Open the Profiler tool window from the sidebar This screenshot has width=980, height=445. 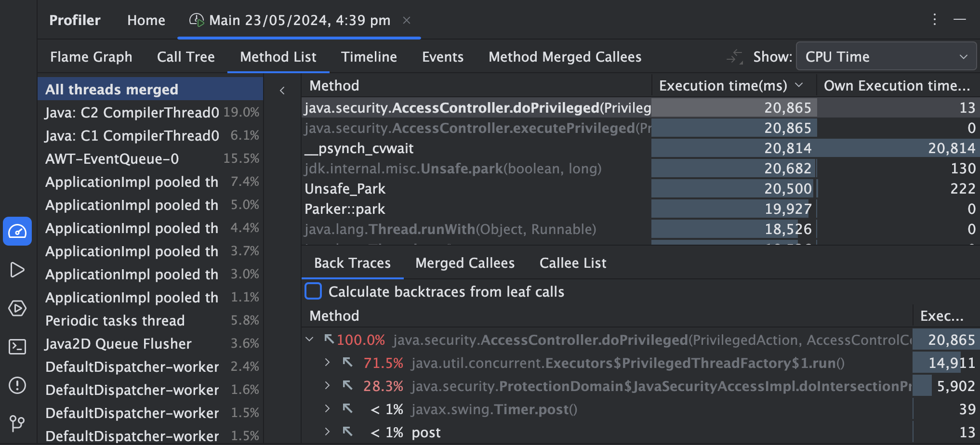(x=17, y=231)
